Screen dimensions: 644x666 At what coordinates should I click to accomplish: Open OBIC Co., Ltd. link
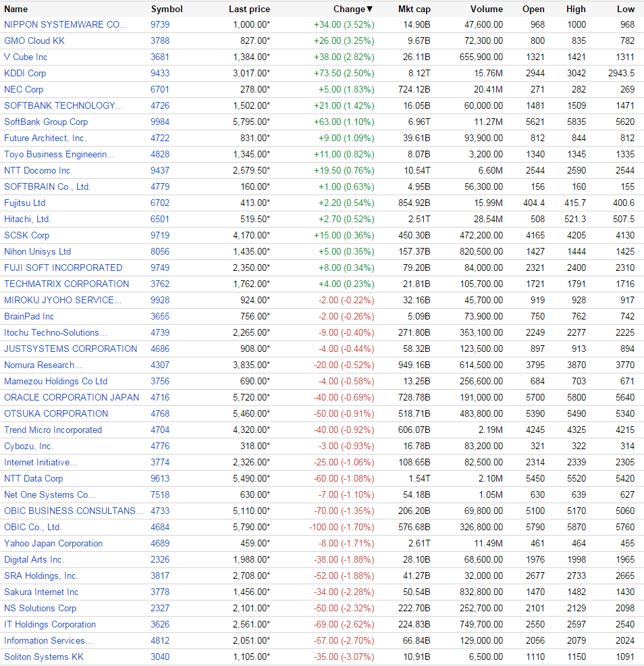click(x=32, y=527)
